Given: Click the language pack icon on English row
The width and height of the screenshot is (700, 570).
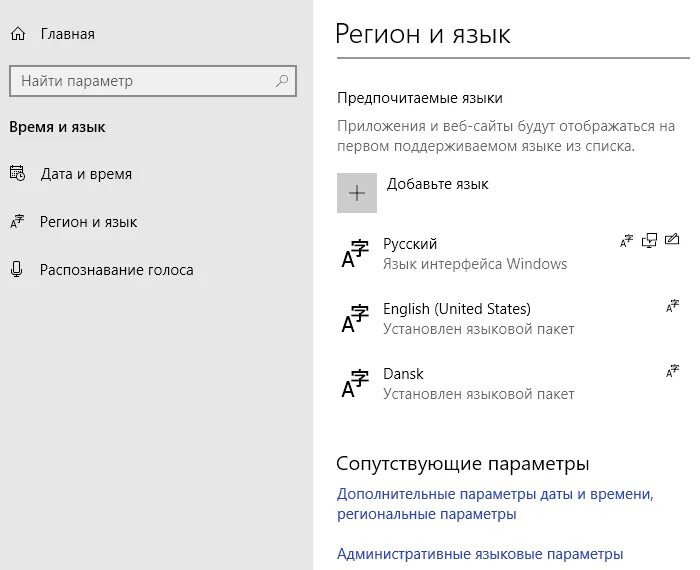Looking at the screenshot, I should [x=672, y=306].
